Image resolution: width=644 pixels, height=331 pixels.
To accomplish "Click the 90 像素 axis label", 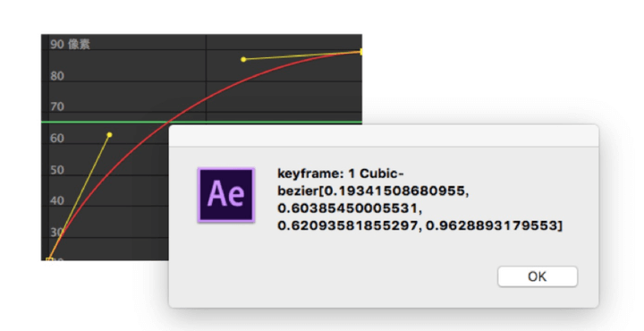I will [x=70, y=45].
